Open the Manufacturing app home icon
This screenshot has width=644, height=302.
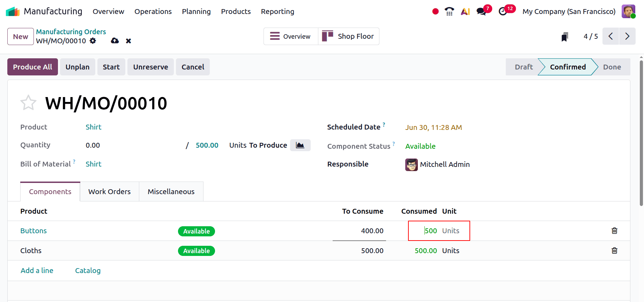click(x=13, y=12)
